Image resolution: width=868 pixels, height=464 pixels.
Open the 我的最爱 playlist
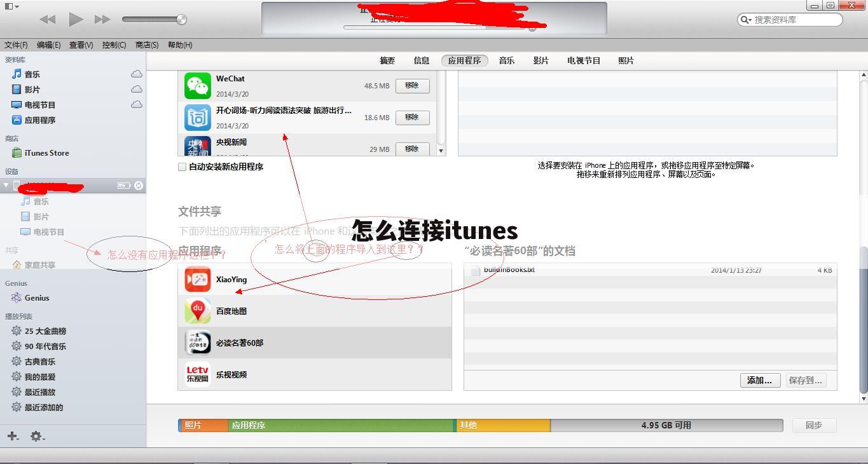click(39, 377)
